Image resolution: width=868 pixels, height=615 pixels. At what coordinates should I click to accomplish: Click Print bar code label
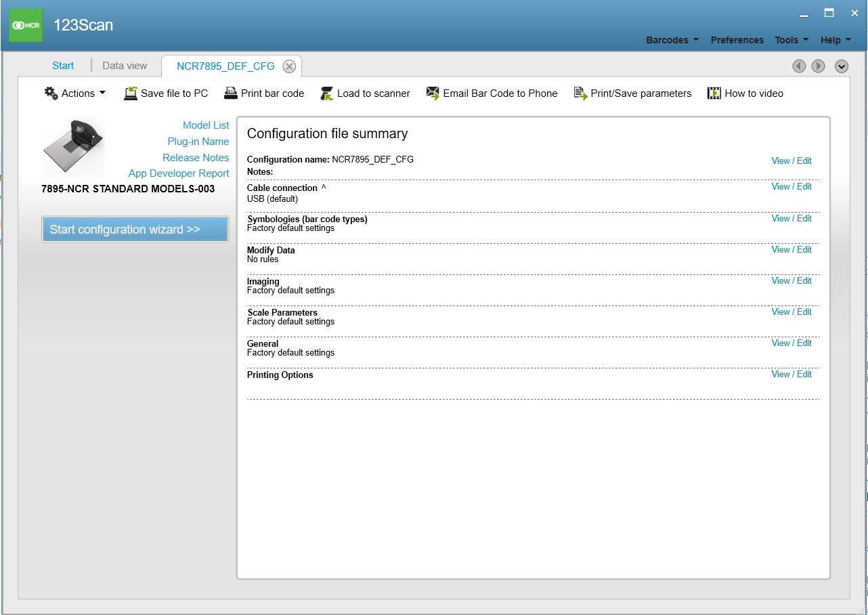273,93
